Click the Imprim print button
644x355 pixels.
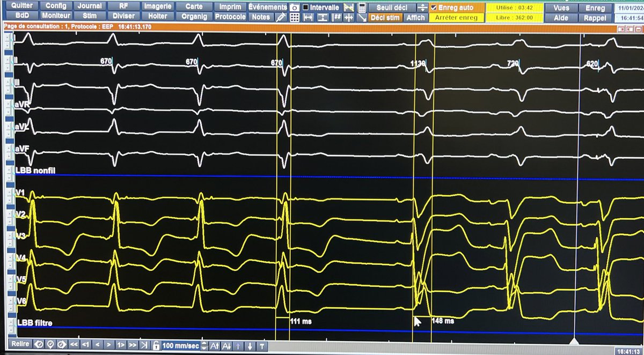tap(230, 7)
